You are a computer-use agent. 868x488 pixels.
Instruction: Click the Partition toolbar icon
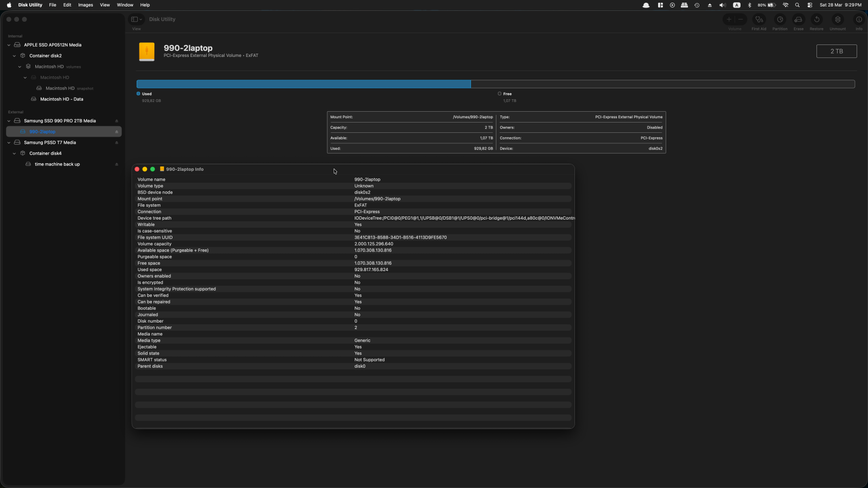coord(780,20)
